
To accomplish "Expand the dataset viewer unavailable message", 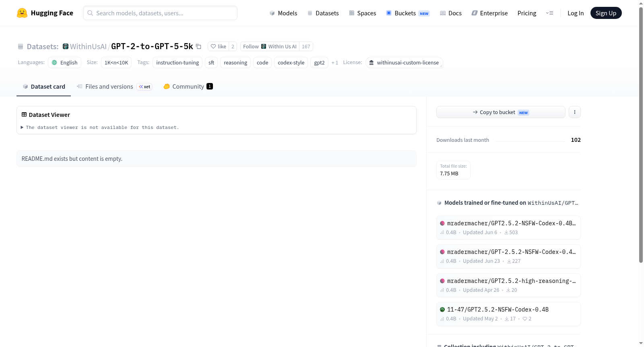I will pyautogui.click(x=100, y=127).
